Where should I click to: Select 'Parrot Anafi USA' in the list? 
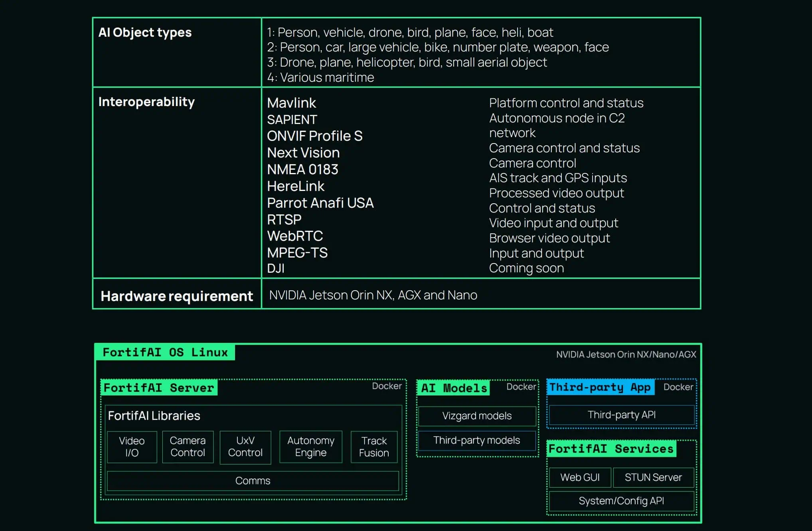(320, 203)
